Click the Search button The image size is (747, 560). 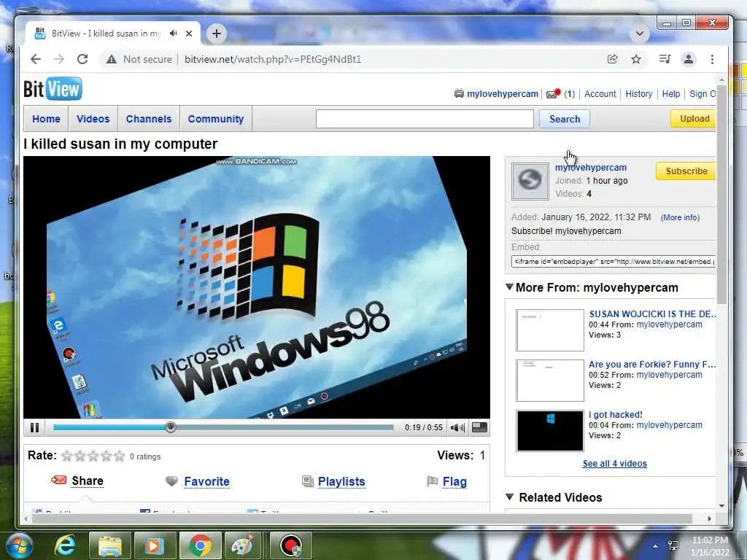565,119
